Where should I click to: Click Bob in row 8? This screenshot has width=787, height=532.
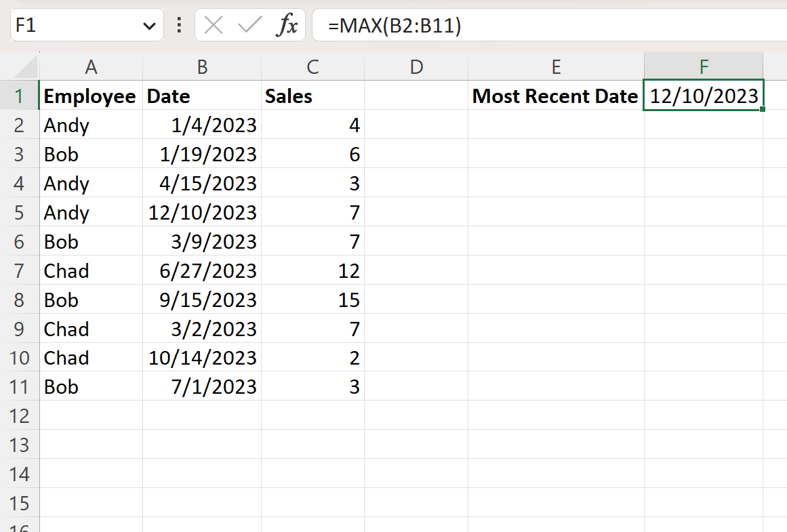pos(91,299)
